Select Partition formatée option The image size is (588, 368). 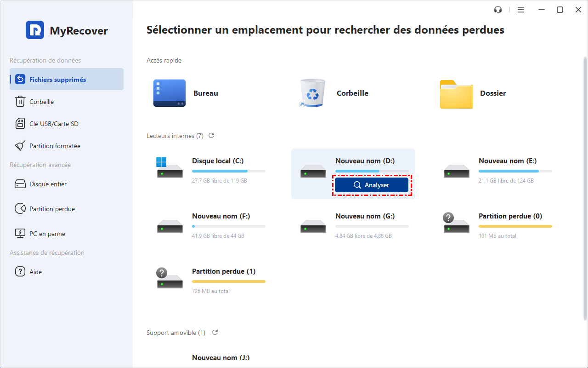click(55, 146)
